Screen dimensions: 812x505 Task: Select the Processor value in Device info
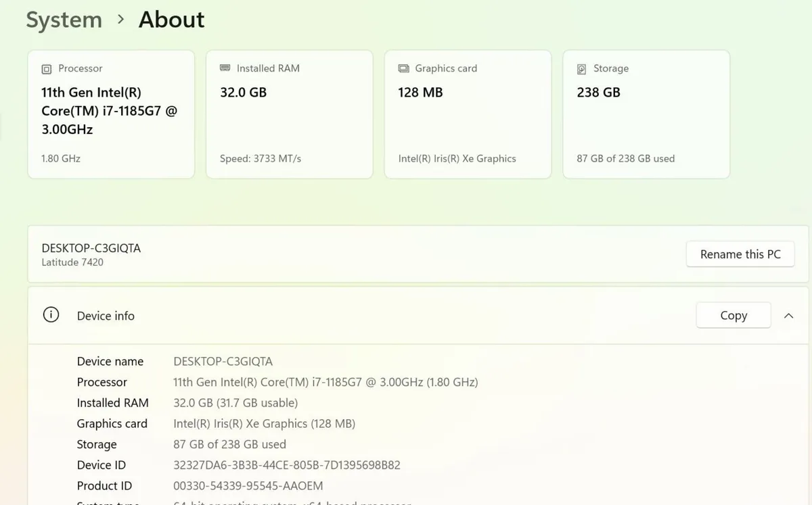(325, 382)
